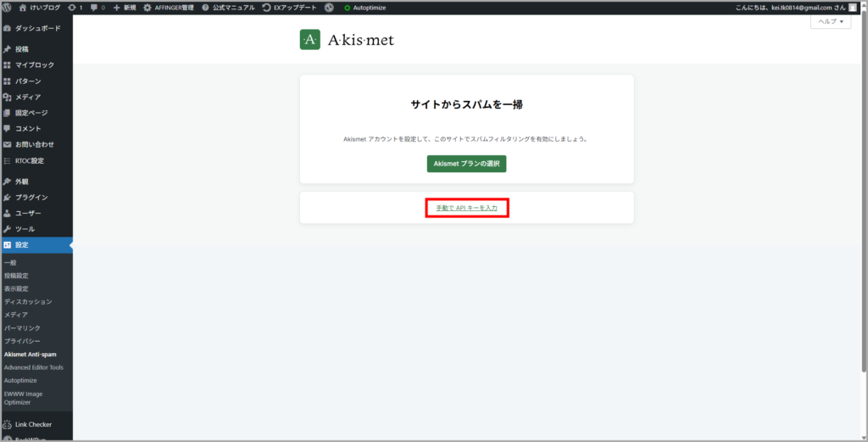Click the 手動で API キーを入力 link

[x=466, y=208]
